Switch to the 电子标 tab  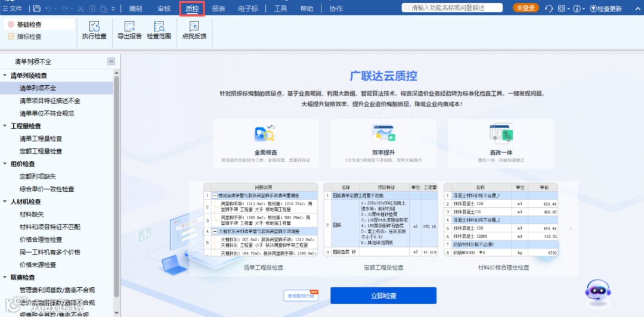(248, 8)
